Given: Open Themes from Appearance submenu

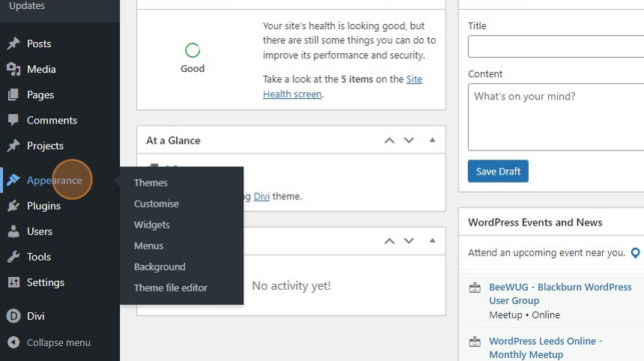Looking at the screenshot, I should coord(151,183).
